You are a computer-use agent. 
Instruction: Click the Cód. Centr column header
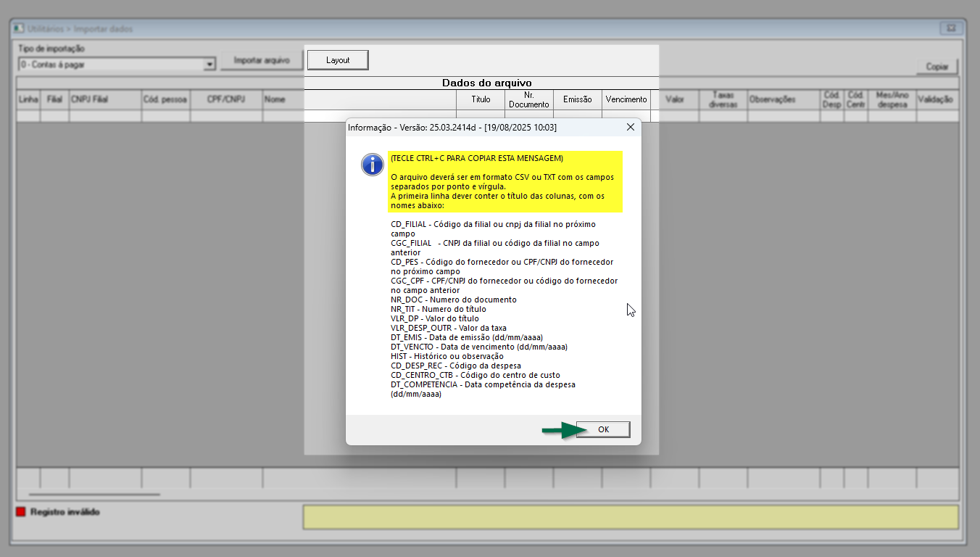[x=856, y=99]
